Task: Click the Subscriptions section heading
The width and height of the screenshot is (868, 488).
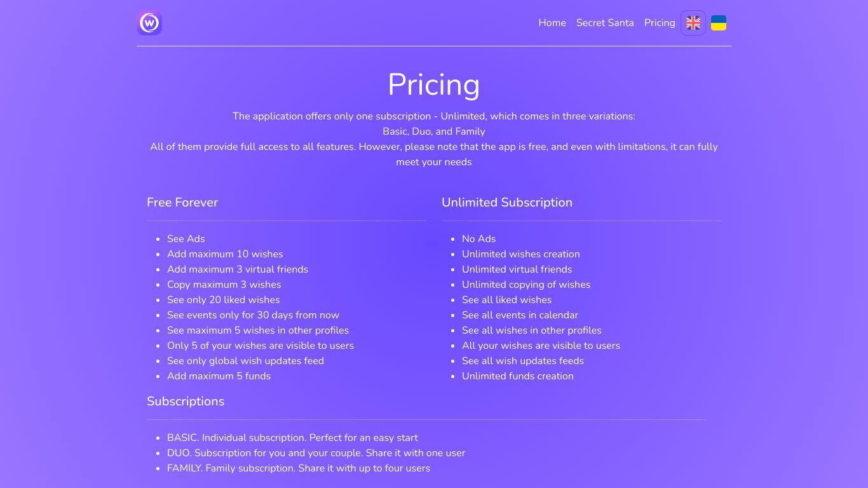Action: (186, 401)
